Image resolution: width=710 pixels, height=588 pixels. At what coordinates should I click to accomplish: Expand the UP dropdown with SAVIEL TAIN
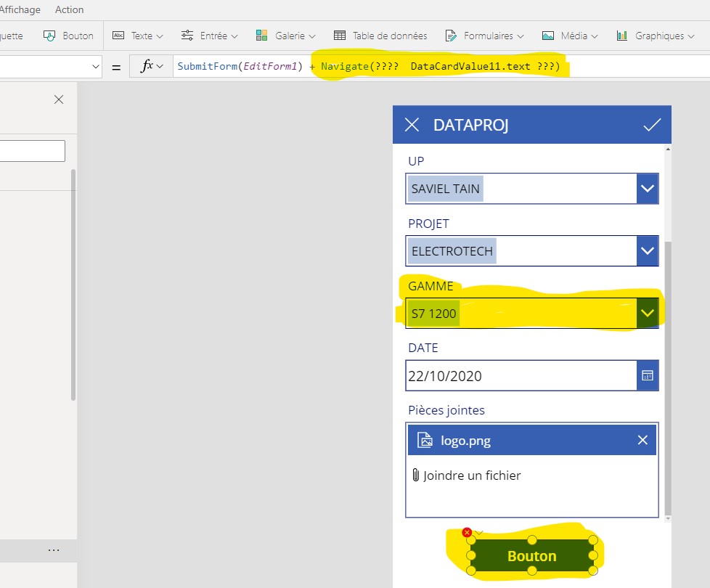[x=648, y=188]
